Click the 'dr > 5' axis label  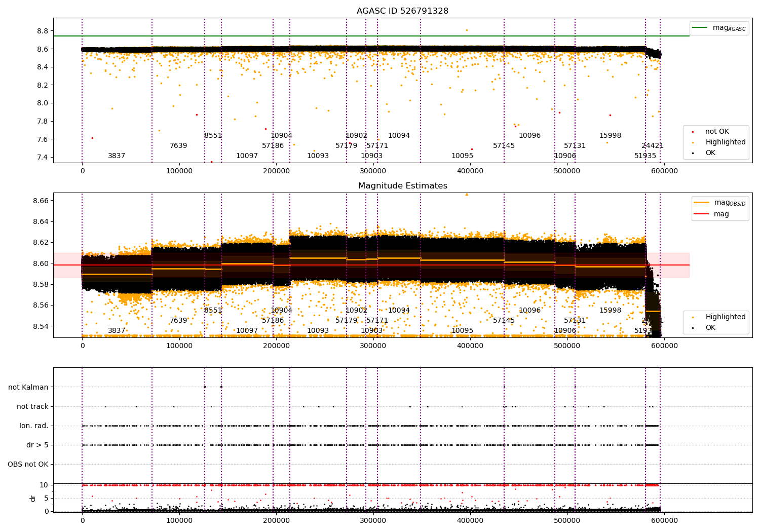point(37,445)
